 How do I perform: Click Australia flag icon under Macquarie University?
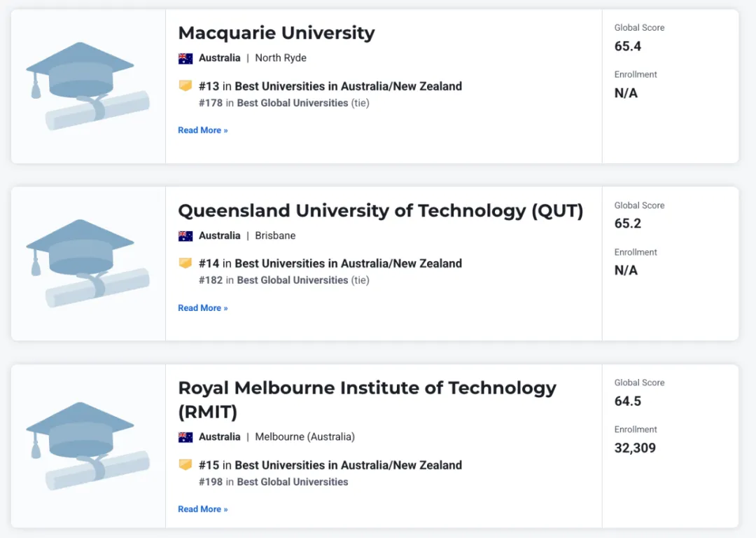pyautogui.click(x=185, y=58)
